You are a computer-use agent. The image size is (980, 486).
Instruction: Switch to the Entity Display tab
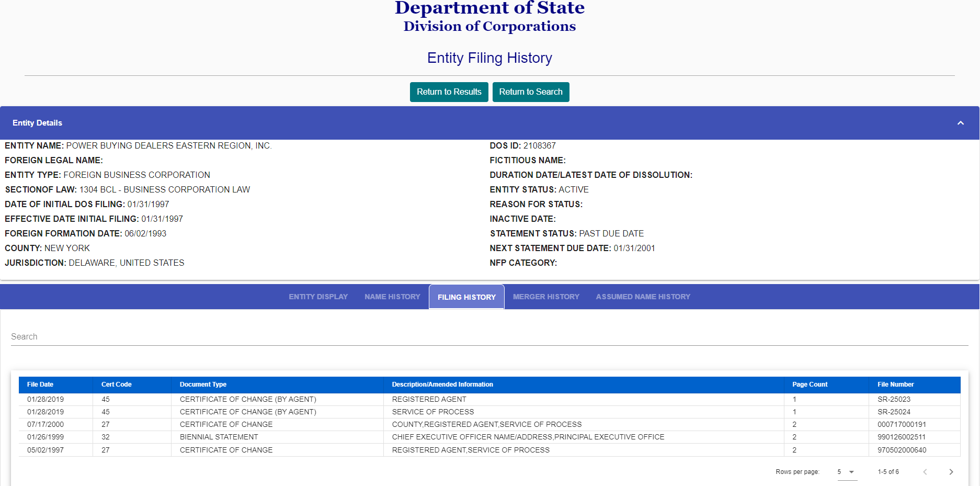[318, 297]
